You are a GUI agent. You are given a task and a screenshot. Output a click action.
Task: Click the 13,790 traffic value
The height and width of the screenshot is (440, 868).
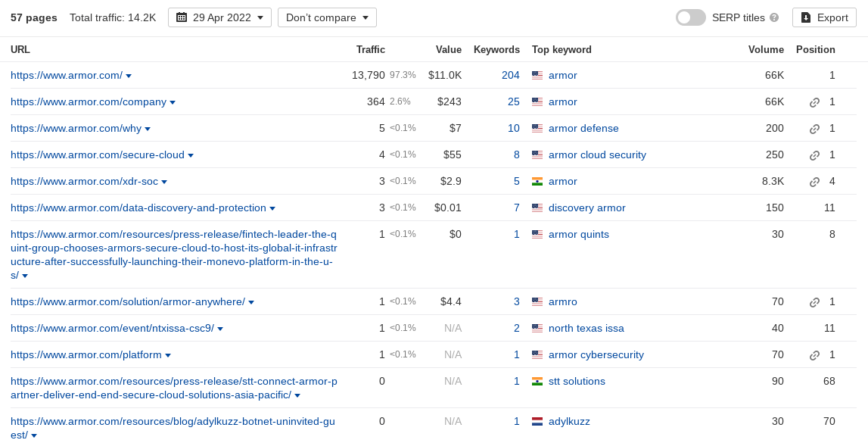click(x=368, y=76)
